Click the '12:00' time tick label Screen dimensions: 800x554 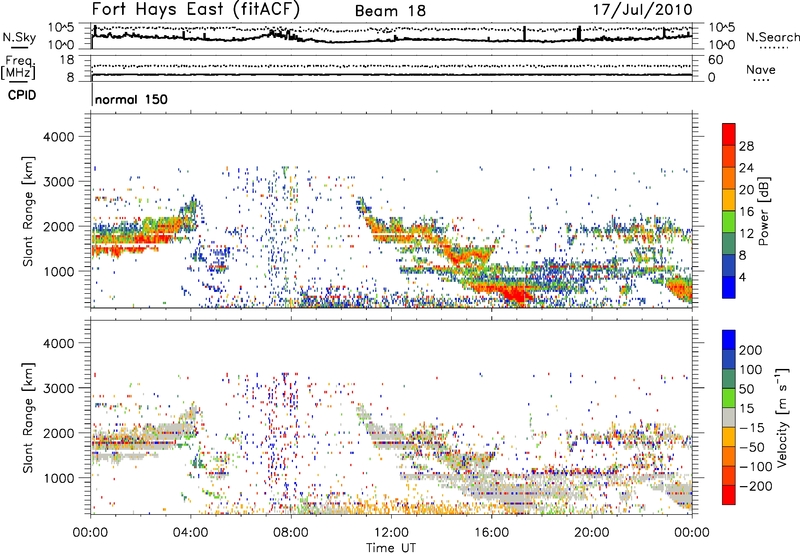pos(391,533)
